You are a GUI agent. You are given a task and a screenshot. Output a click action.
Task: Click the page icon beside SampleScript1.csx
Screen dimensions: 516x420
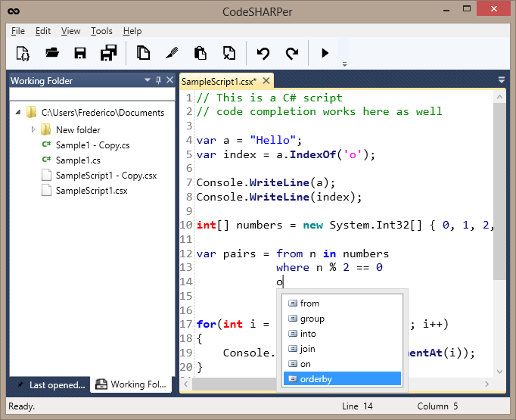[46, 190]
